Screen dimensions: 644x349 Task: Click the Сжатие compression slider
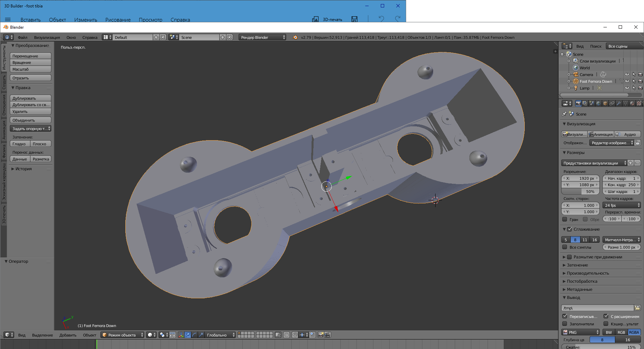click(x=601, y=347)
